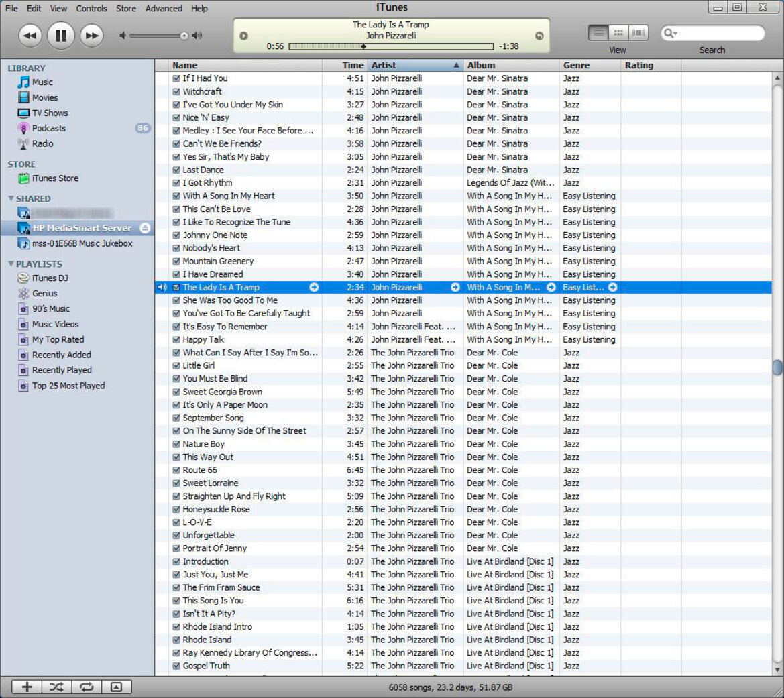Sort songs by Genre column
This screenshot has width=784, height=698.
[x=590, y=66]
